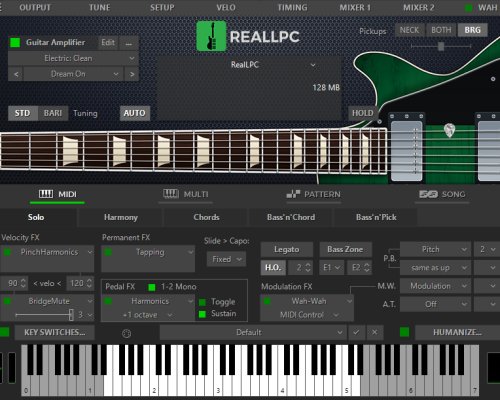Enable the Sustain pedal option
500x400 pixels.
(202, 314)
